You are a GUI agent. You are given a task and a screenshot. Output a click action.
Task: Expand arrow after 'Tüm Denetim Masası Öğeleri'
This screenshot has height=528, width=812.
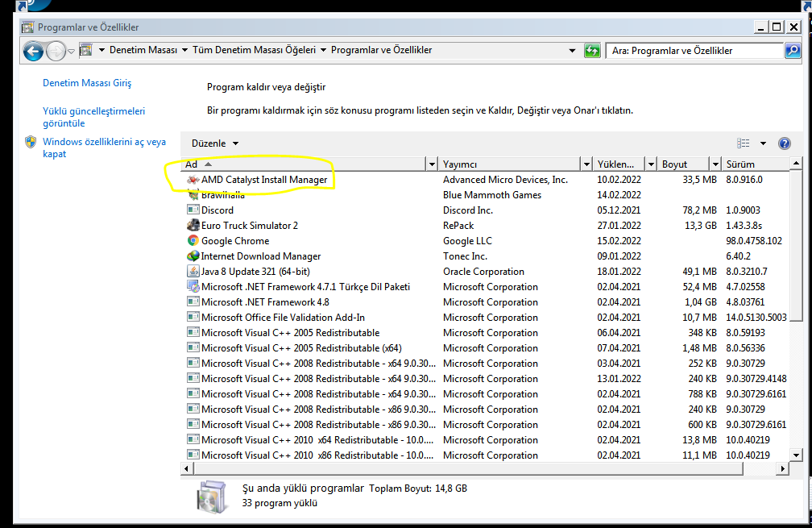[324, 50]
